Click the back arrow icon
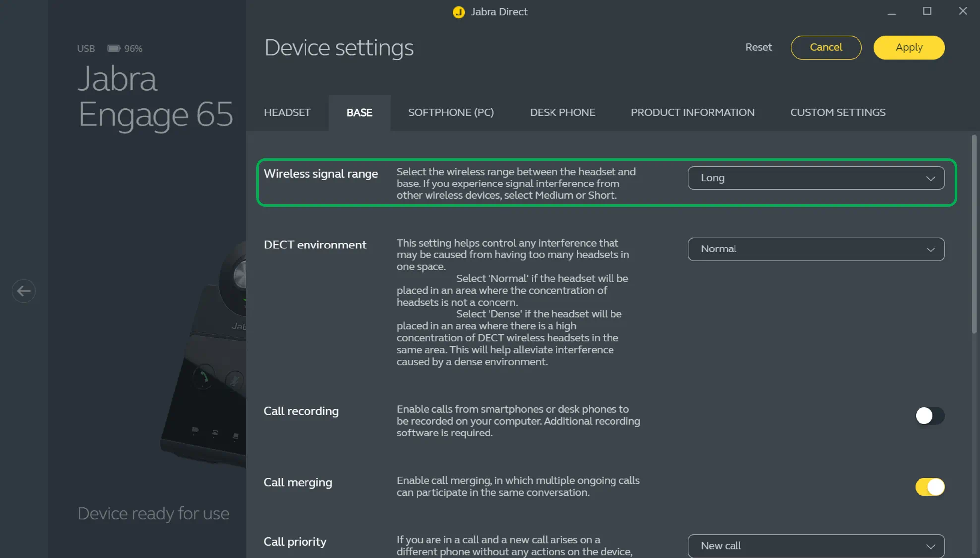The height and width of the screenshot is (558, 980). click(x=23, y=291)
